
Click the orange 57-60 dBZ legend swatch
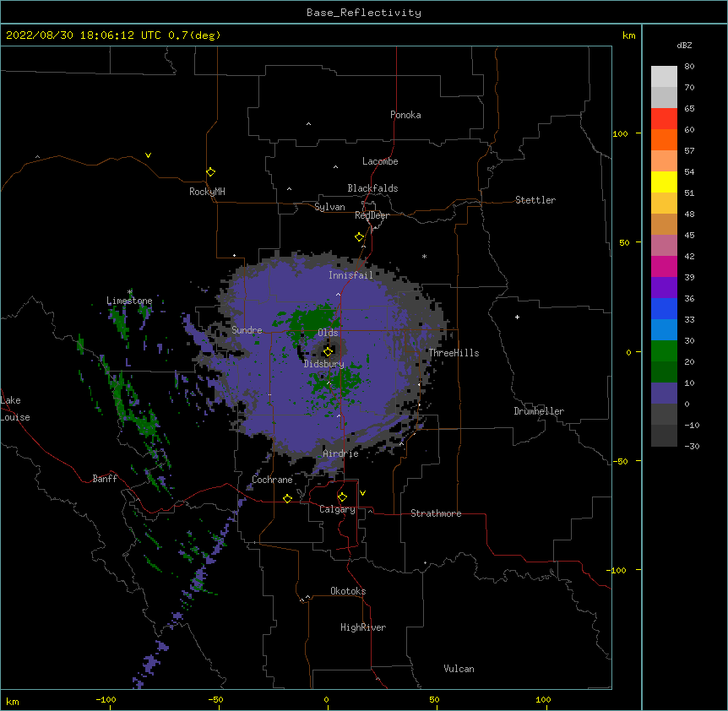664,139
